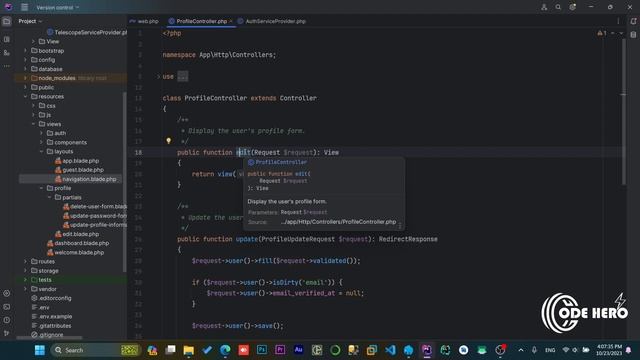The height and width of the screenshot is (360, 640).
Task: Open ProfileController link in documentation popup
Action: pos(281,162)
